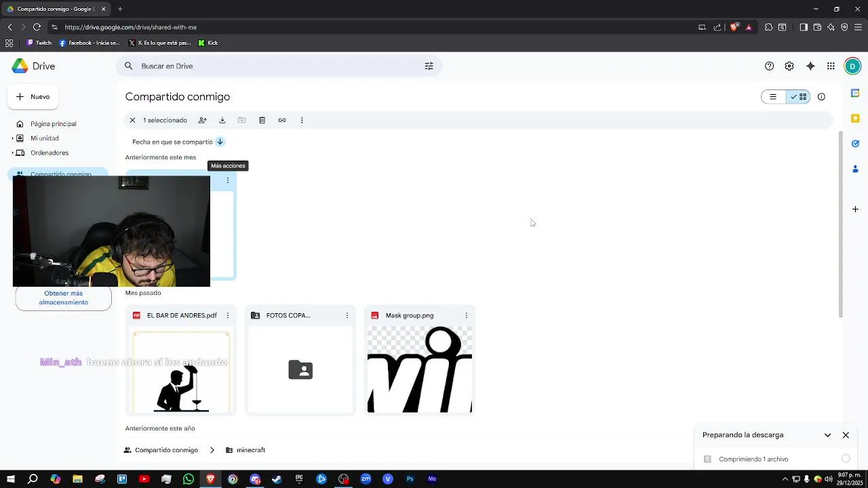Open advanced search filter options
This screenshot has width=868, height=488.
[x=429, y=66]
